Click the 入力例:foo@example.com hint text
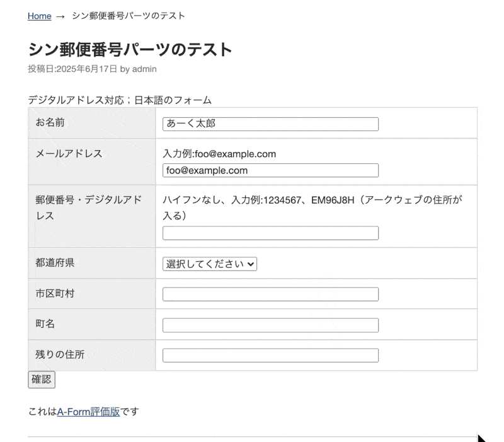This screenshot has height=442, width=504. (x=219, y=154)
